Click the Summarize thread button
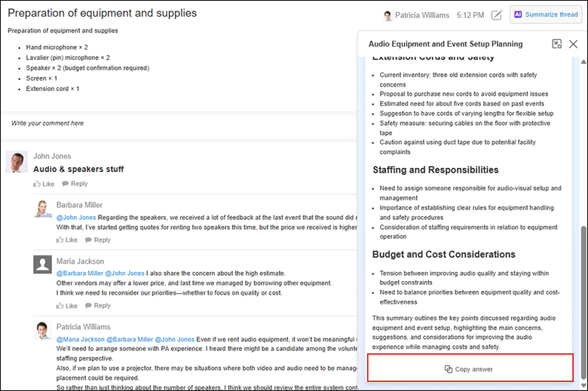 click(546, 14)
